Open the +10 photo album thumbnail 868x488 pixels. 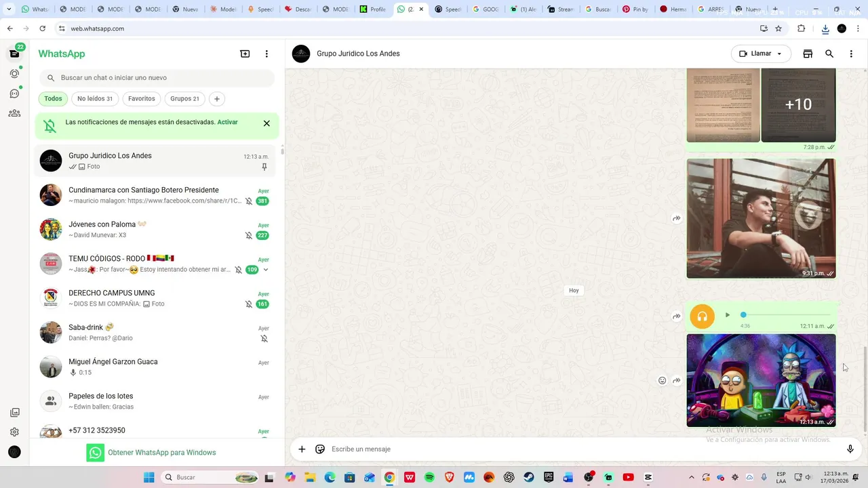pos(798,104)
